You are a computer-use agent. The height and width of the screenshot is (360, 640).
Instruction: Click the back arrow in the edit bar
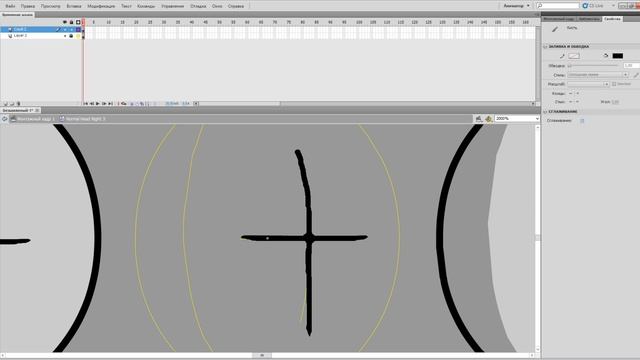click(4, 119)
